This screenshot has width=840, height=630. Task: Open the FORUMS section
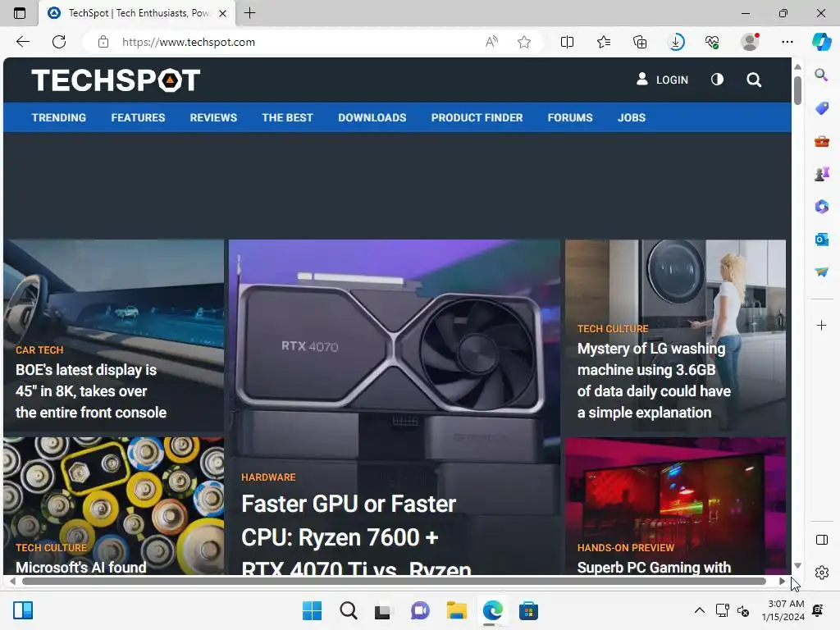point(570,117)
